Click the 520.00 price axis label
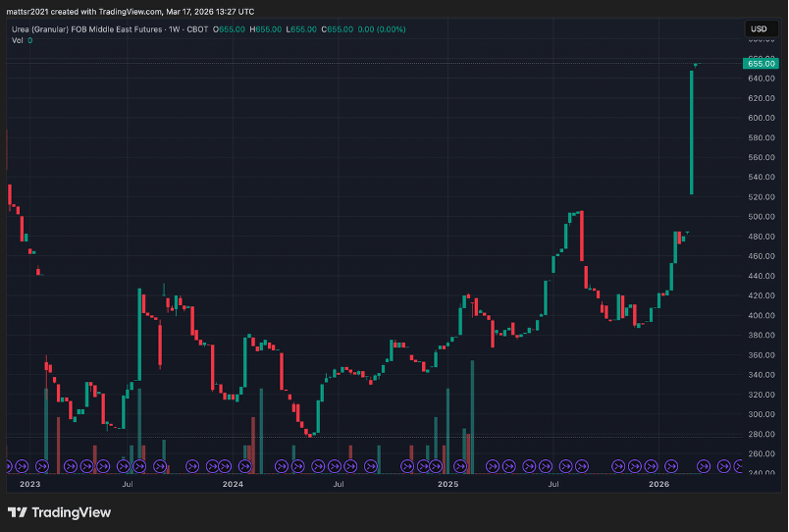Screen dimensions: 789x532 [762, 196]
